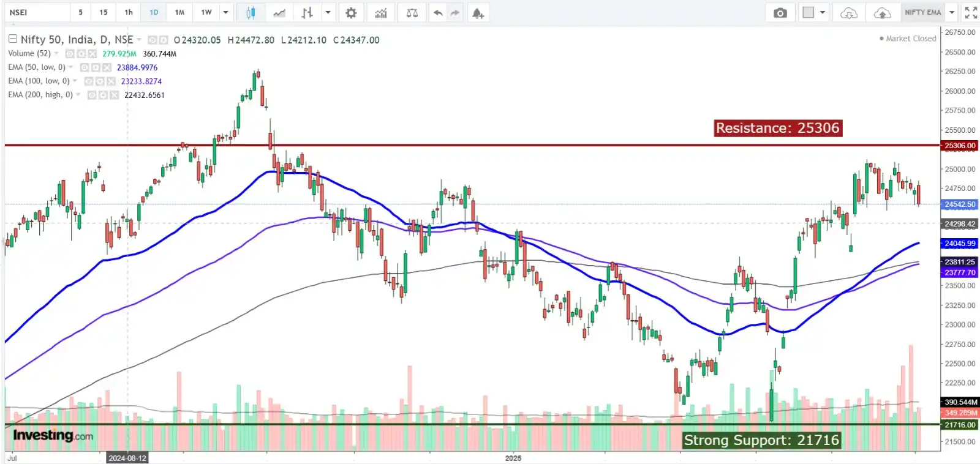980x464 pixels.
Task: Open format settings for EMA (200, high, 0)
Action: click(103, 95)
